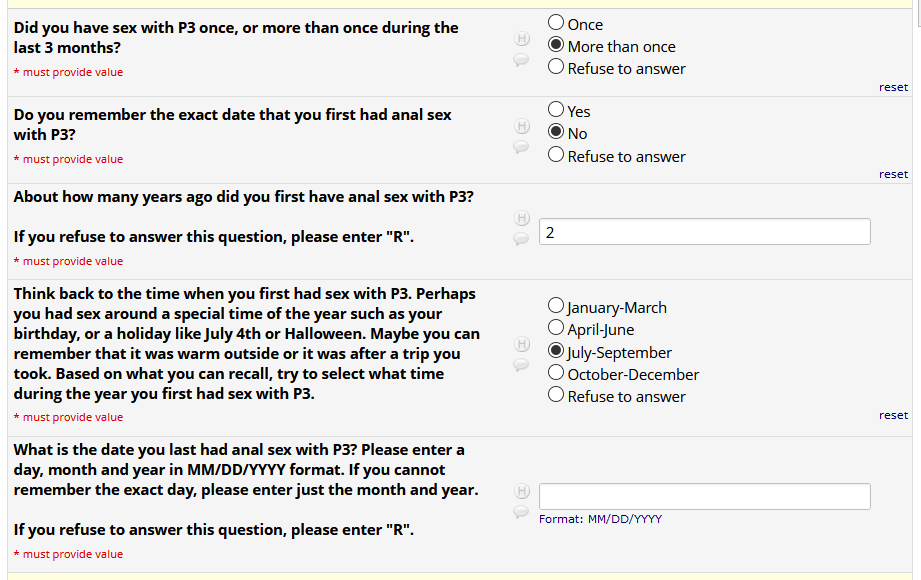Reset the exact date remembered answer

[893, 174]
